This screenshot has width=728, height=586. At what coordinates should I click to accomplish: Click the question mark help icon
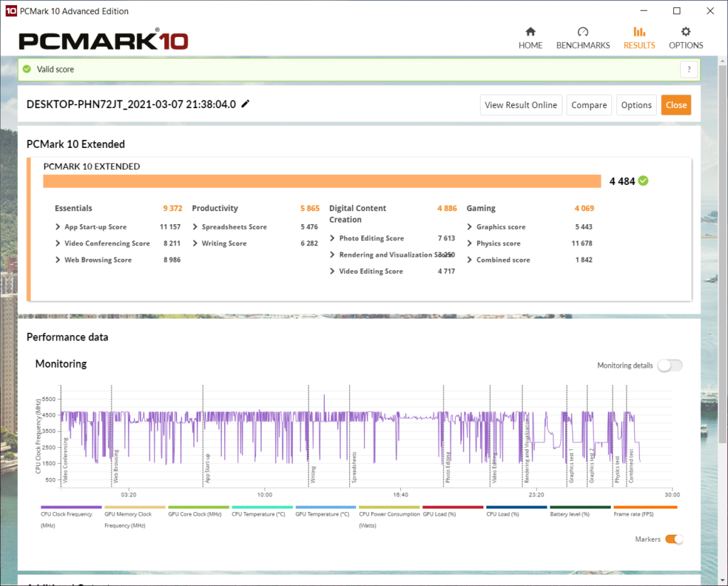click(689, 70)
